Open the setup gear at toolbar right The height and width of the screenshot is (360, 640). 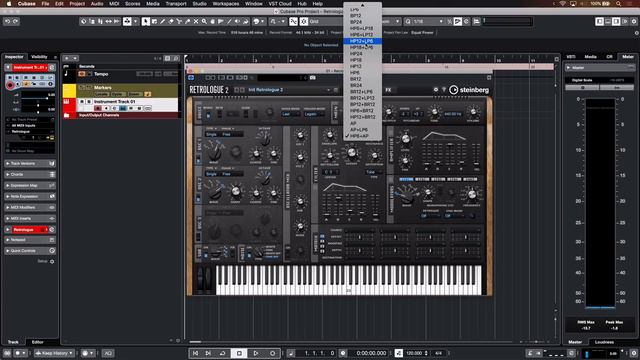pos(634,21)
